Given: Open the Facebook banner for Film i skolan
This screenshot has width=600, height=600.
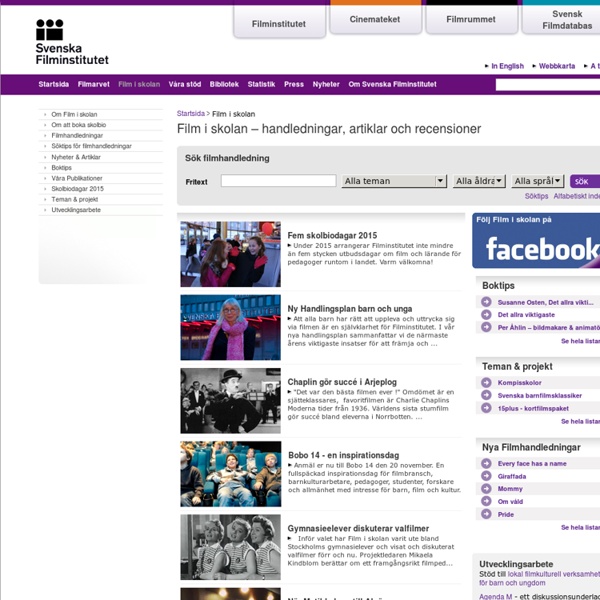Looking at the screenshot, I should click(x=536, y=241).
